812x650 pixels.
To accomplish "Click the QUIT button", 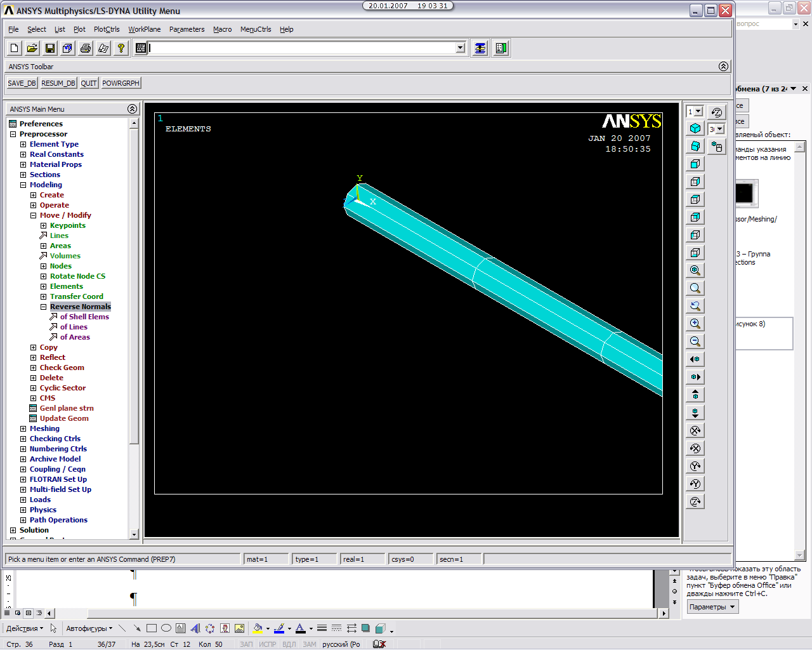I will [89, 83].
